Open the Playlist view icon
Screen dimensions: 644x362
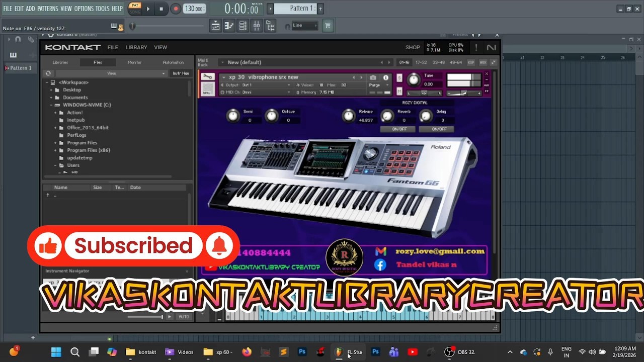(x=215, y=26)
